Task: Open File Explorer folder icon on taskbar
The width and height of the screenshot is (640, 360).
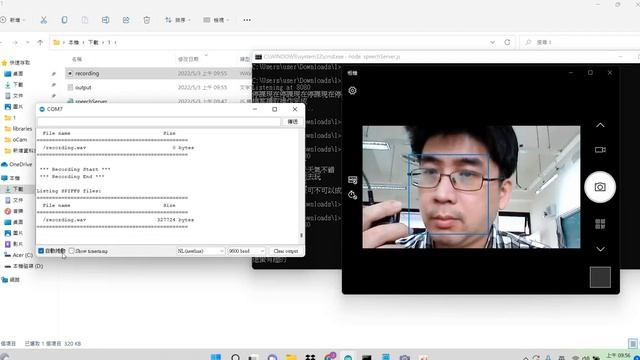Action: (x=291, y=358)
